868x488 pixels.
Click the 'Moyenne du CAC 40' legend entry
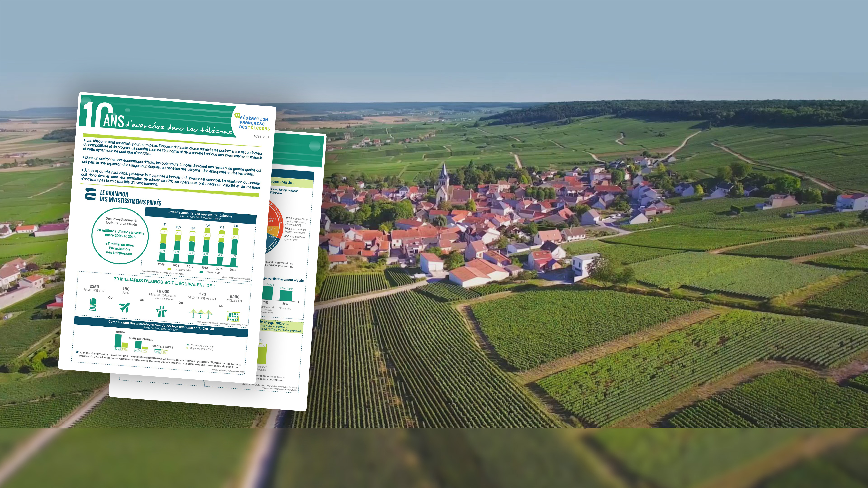200,349
